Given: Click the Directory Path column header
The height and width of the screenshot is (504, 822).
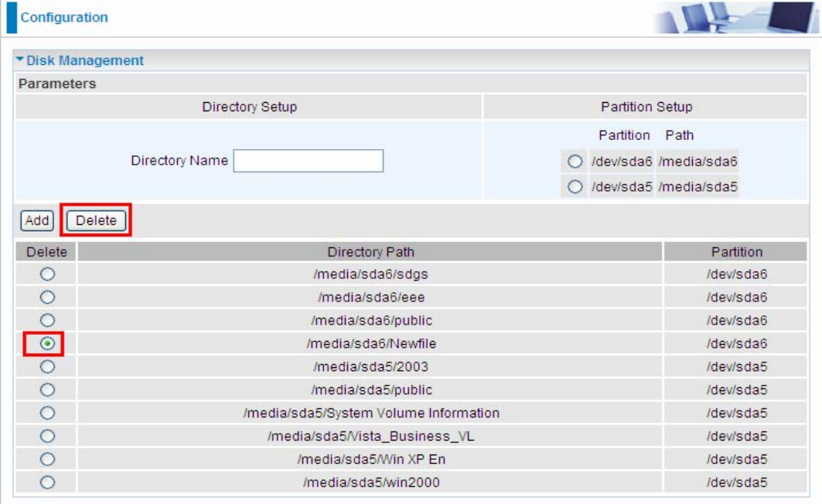Looking at the screenshot, I should click(370, 252).
